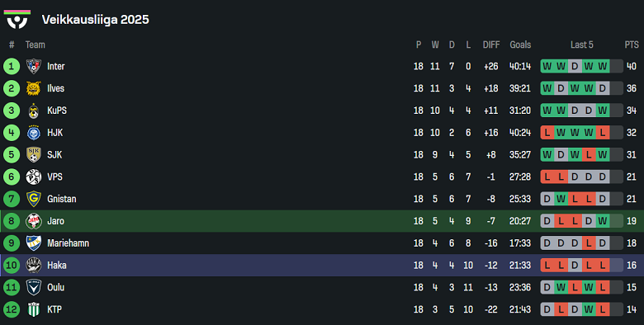644x325 pixels.
Task: Open the Veikkausliiga 2025 title link
Action: [x=95, y=19]
